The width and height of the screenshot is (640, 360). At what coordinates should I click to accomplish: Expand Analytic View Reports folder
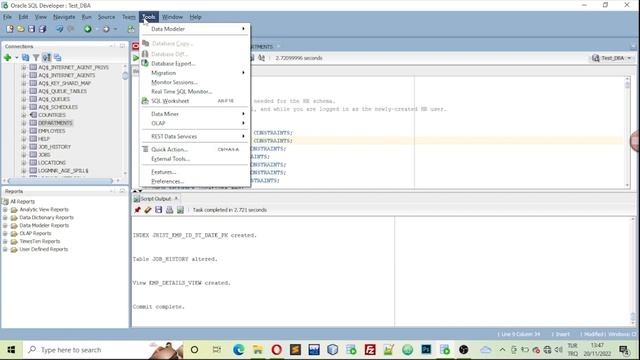tap(5, 210)
